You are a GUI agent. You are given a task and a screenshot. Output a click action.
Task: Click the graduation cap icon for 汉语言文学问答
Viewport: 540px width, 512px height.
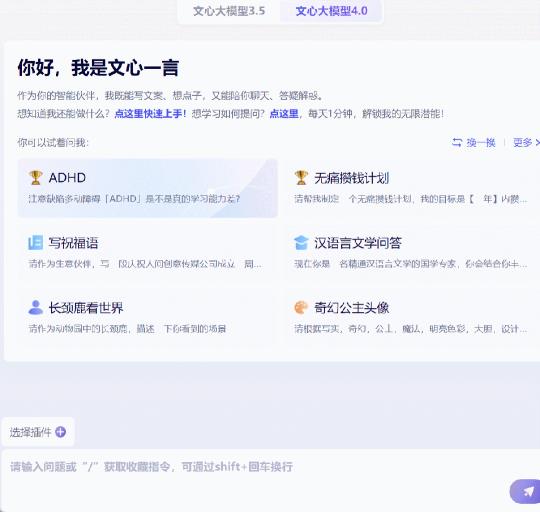(x=301, y=243)
